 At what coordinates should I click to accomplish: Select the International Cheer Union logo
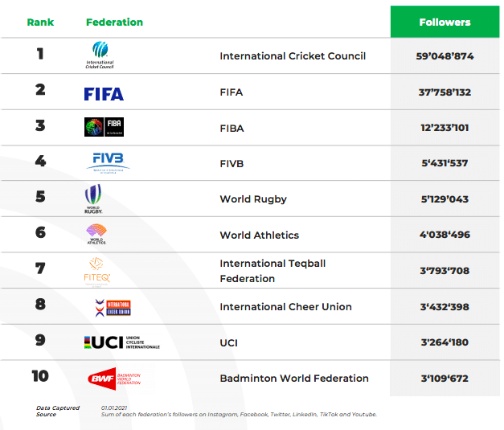(x=113, y=308)
